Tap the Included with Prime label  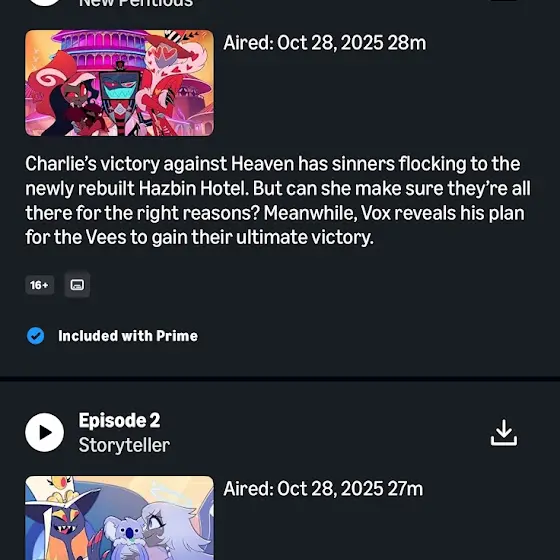tap(128, 336)
